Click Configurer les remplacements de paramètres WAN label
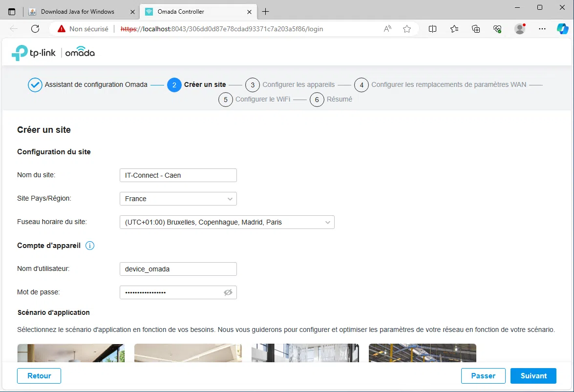 [x=449, y=84]
